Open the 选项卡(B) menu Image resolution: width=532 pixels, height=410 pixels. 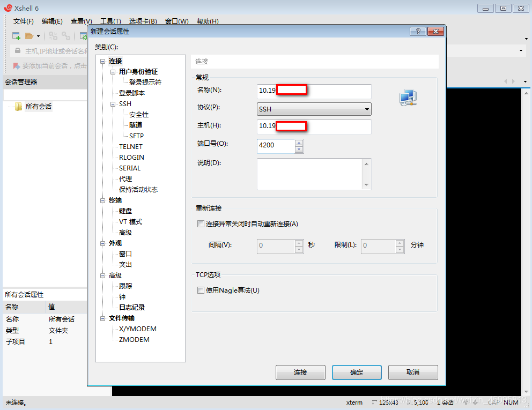(143, 21)
